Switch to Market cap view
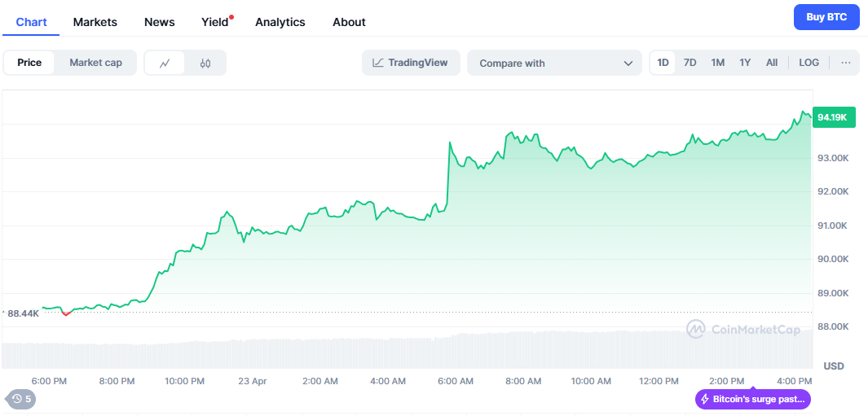The height and width of the screenshot is (416, 868). click(x=95, y=63)
